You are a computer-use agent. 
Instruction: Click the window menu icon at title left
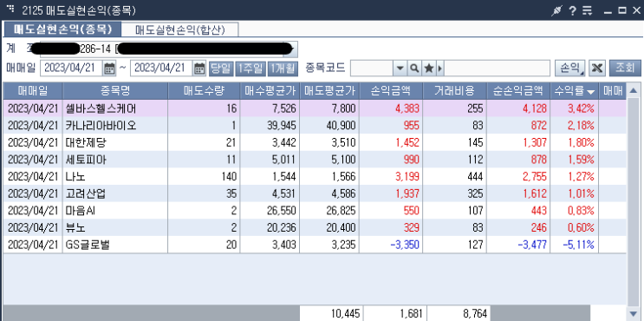(10, 8)
